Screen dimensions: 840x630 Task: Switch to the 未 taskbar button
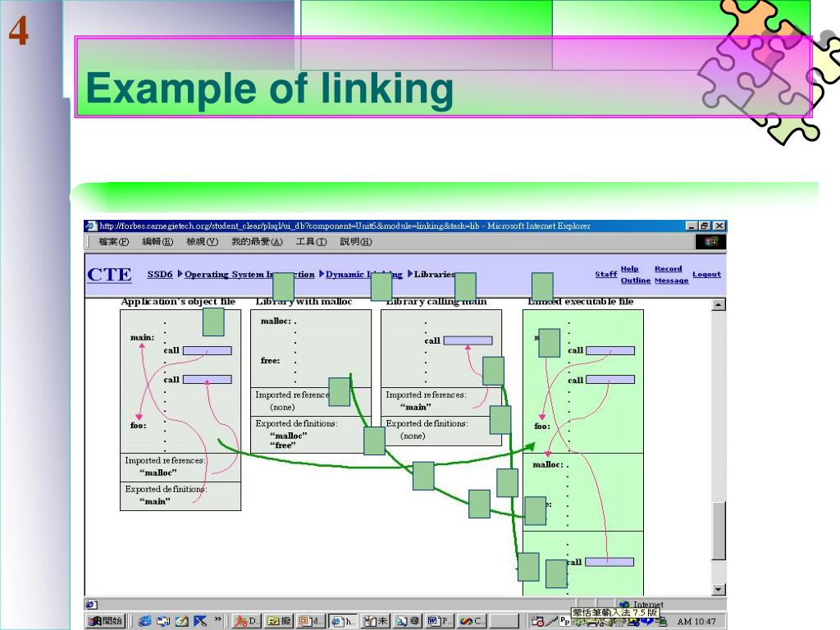pos(376,621)
